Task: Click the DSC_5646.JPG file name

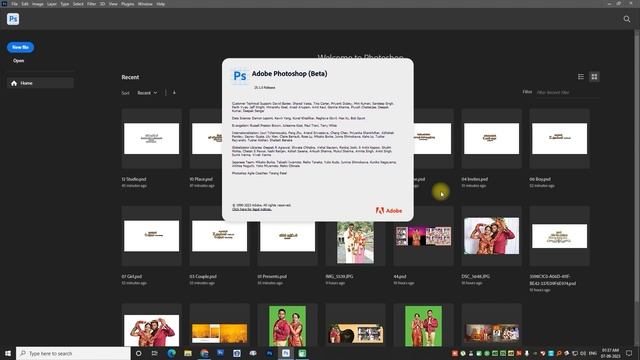Action: [476, 276]
